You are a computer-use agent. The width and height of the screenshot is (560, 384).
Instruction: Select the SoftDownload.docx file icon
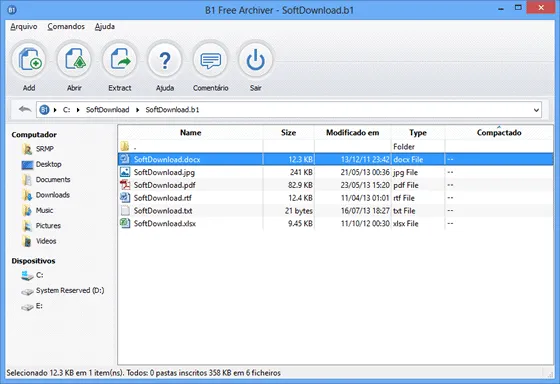pos(125,159)
